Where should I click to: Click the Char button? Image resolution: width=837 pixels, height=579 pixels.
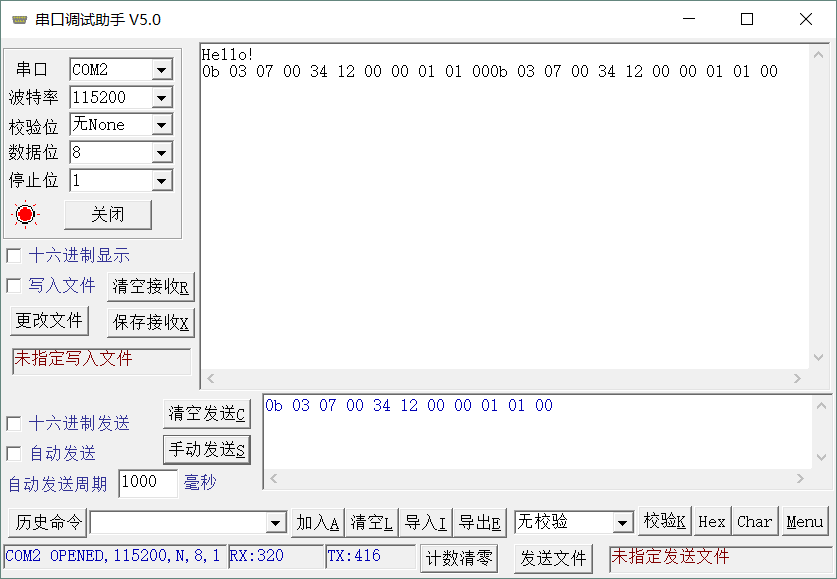tap(755, 521)
